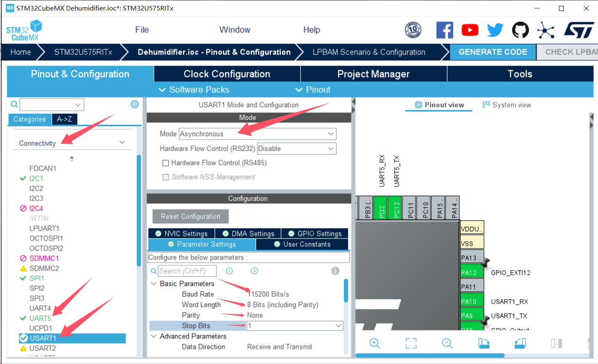Open the DMA Settings tab
This screenshot has width=598, height=364.
pyautogui.click(x=248, y=234)
